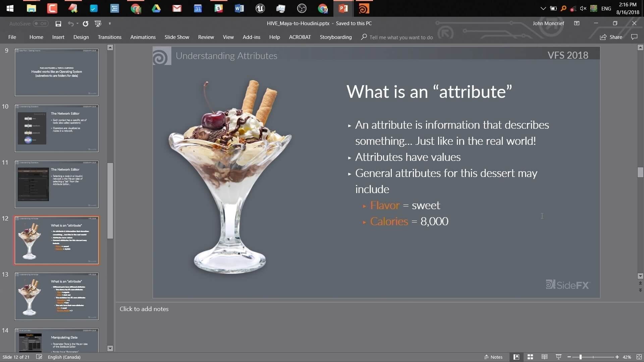Open the Transitions ribbon tab
644x362 pixels.
click(x=110, y=37)
